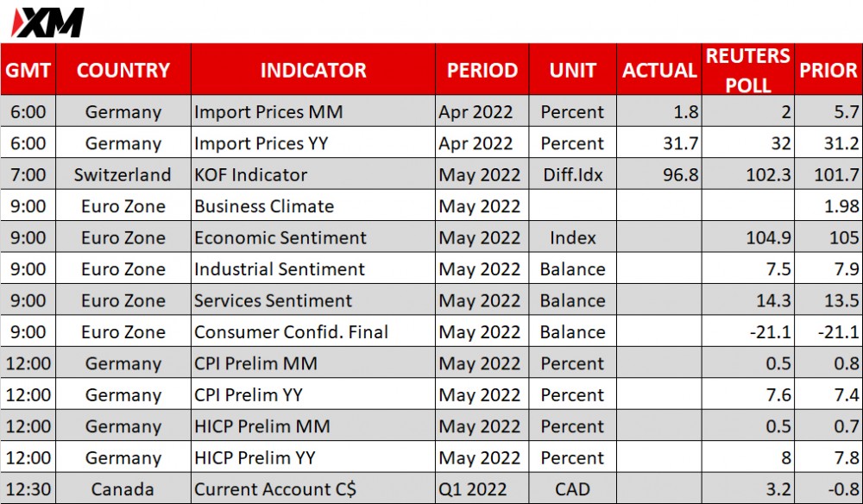This screenshot has width=863, height=504.
Task: Select the Consumer Confid. Final cell
Action: point(313,331)
